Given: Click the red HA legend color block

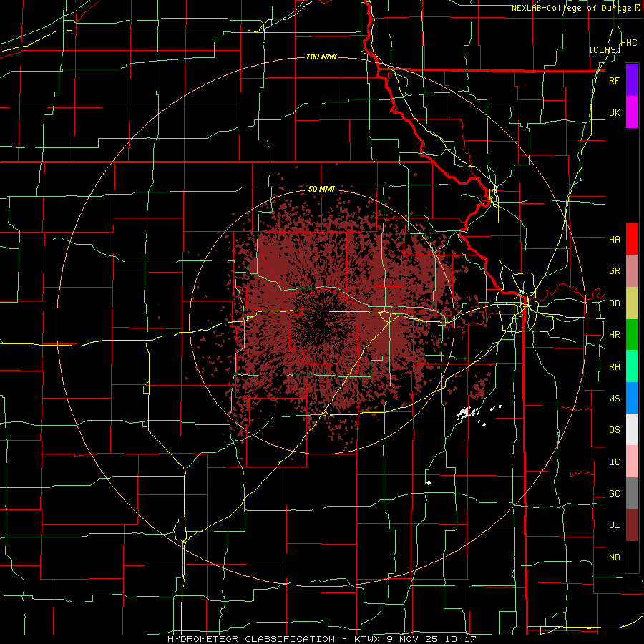Looking at the screenshot, I should 632,239.
